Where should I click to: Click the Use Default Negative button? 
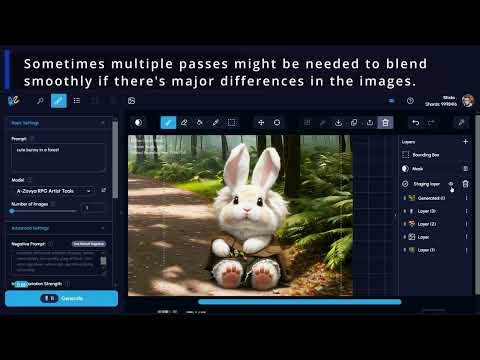[89, 244]
